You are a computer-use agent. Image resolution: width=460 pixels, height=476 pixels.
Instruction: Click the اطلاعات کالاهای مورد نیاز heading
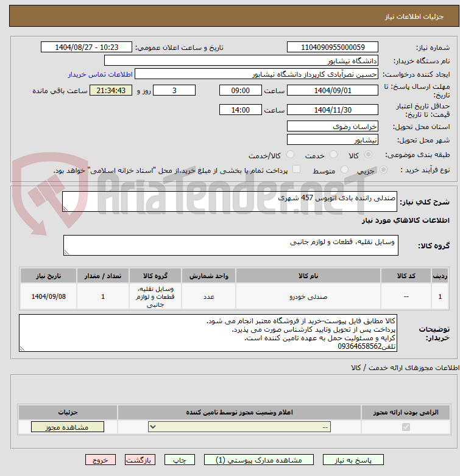click(x=405, y=220)
